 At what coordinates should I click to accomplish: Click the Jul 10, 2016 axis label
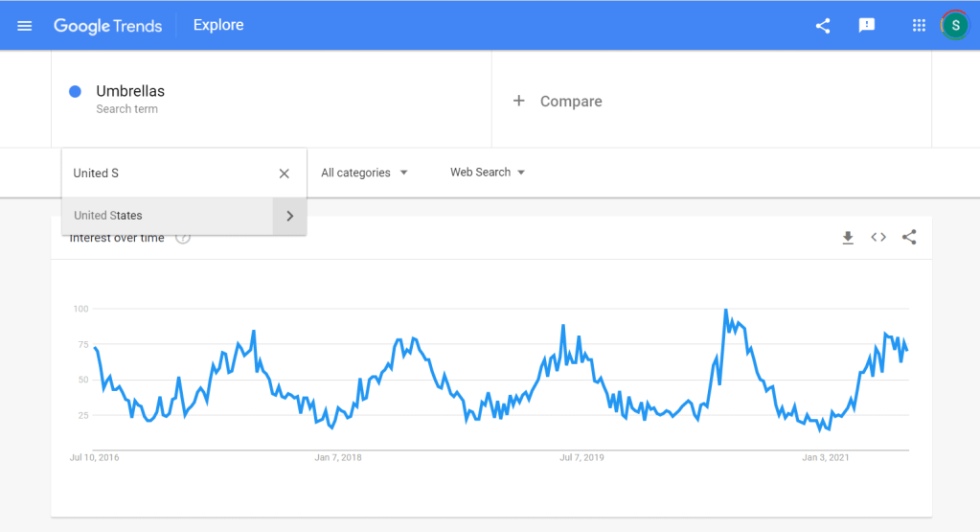pyautogui.click(x=95, y=457)
